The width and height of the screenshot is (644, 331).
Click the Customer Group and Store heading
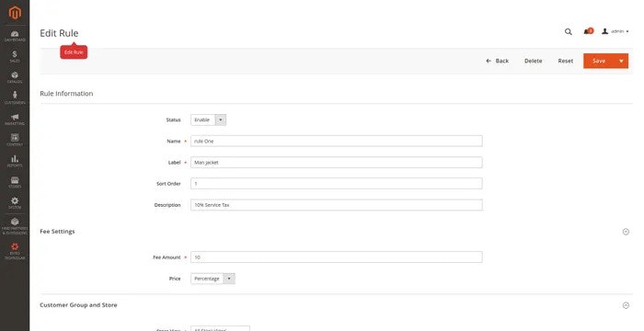coord(78,305)
